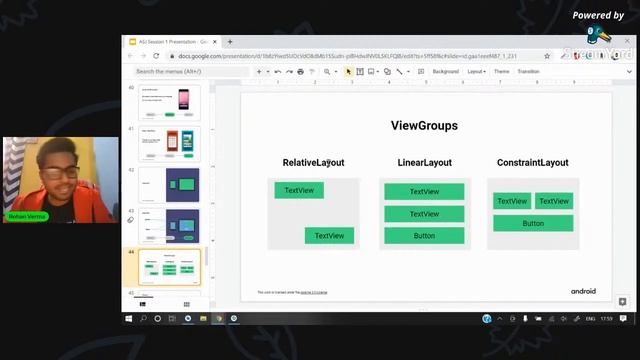Click the taskbar search icon

click(143, 318)
